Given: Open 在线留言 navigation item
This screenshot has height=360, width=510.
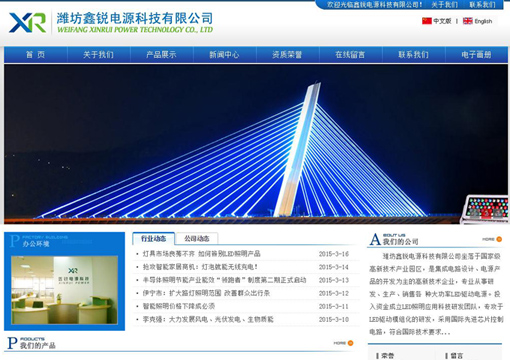Looking at the screenshot, I should [x=350, y=55].
